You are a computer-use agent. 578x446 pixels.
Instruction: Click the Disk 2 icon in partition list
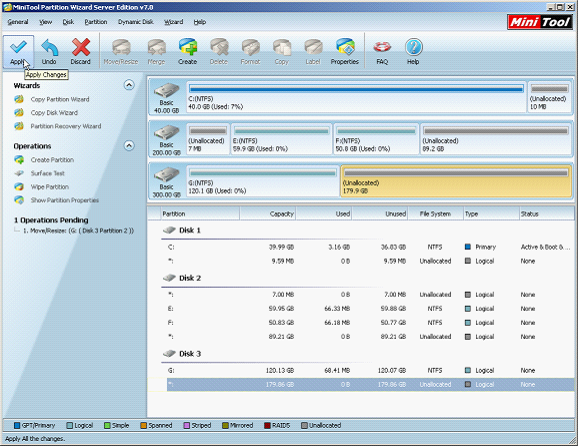(x=169, y=278)
